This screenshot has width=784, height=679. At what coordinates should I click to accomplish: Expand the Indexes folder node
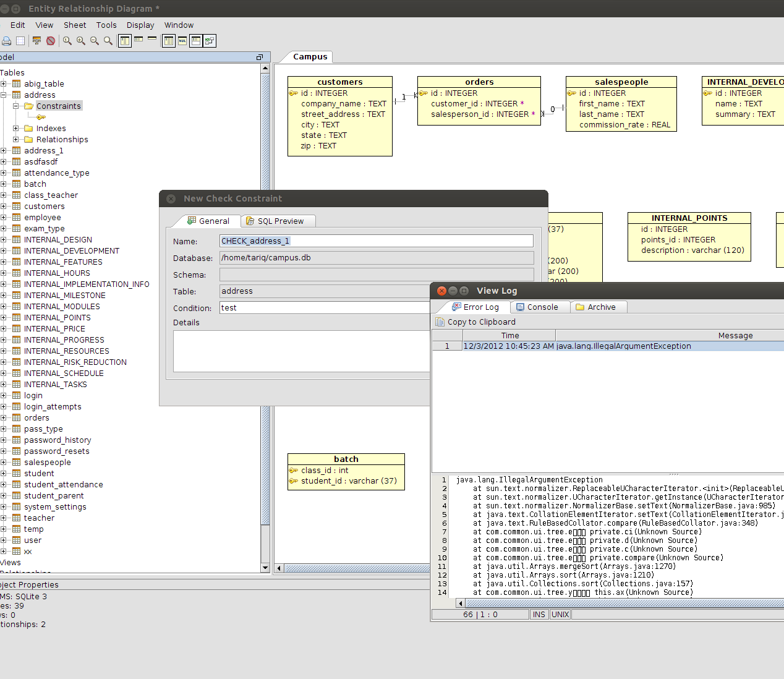point(16,129)
